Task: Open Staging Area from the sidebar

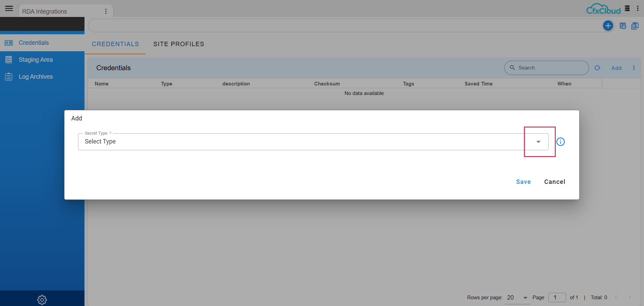Action: coord(36,60)
